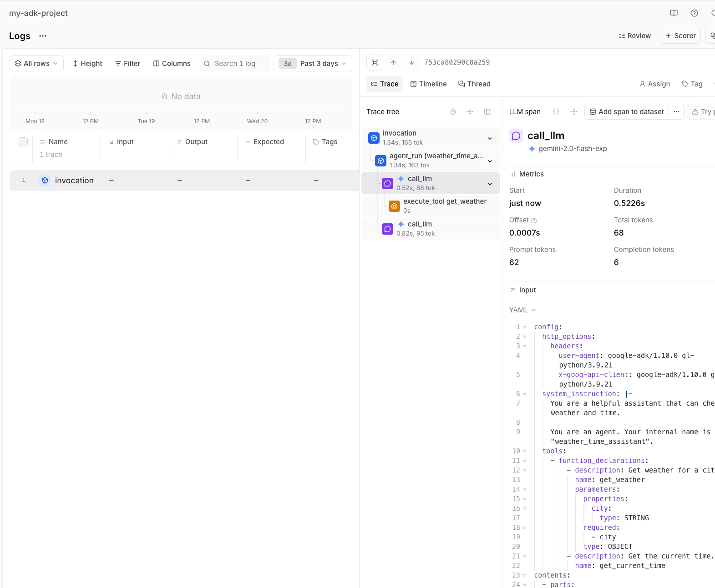Image resolution: width=715 pixels, height=588 pixels.
Task: Go to previous trace with up arrow
Action: click(x=393, y=63)
